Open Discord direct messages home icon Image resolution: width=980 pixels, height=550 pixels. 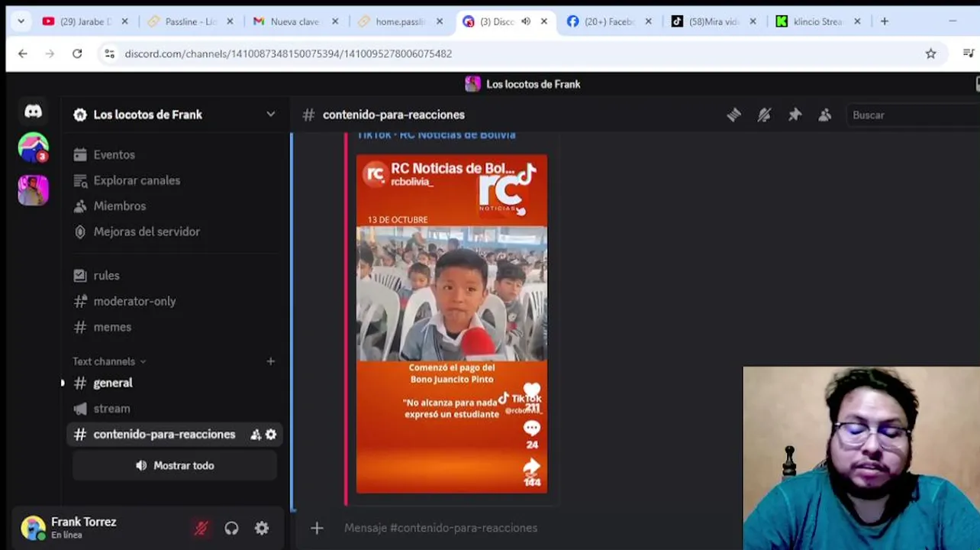(x=33, y=112)
